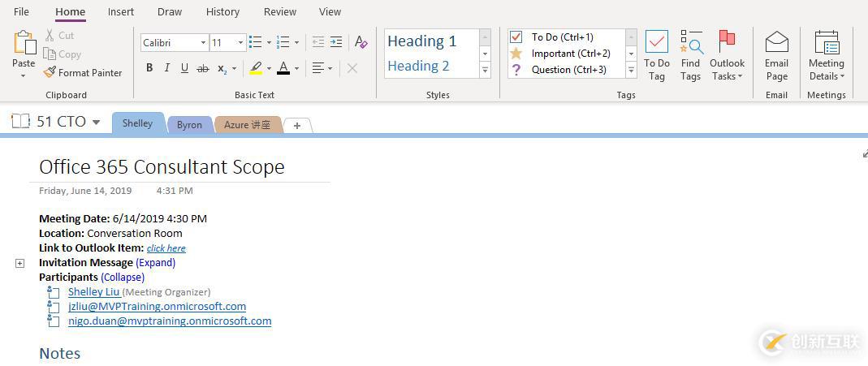Open the File menu
The width and height of the screenshot is (868, 366).
[21, 11]
